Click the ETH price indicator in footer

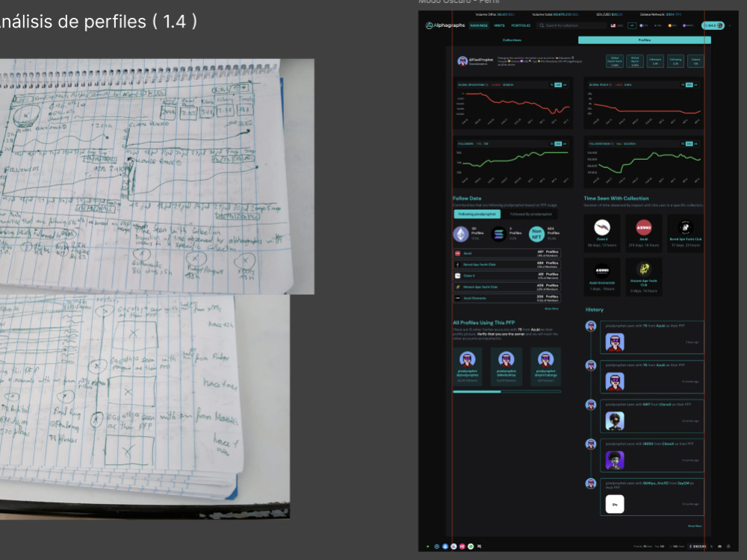click(698, 547)
